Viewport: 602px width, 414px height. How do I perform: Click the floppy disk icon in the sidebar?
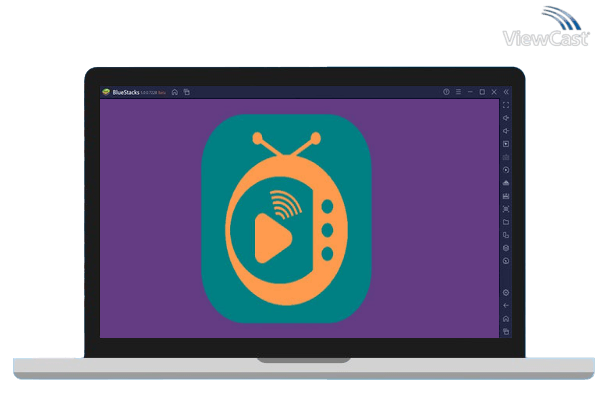click(x=506, y=196)
